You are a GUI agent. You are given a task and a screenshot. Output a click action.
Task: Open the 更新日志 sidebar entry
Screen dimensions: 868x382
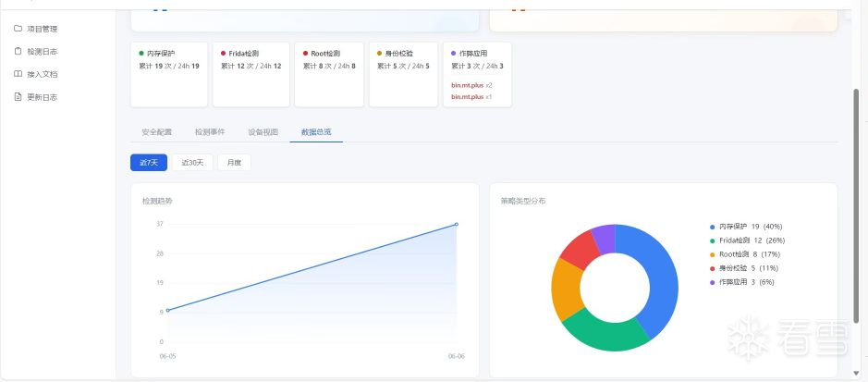tap(43, 97)
